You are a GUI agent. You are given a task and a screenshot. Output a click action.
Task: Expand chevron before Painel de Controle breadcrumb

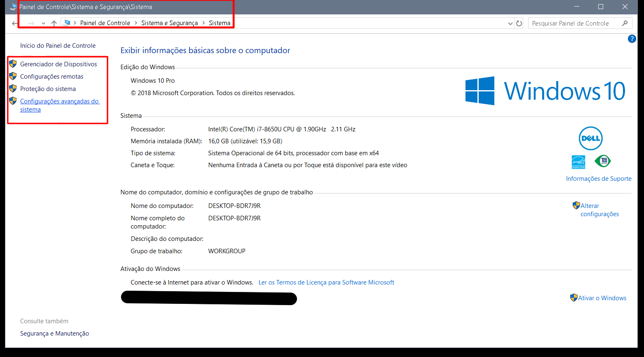point(75,23)
